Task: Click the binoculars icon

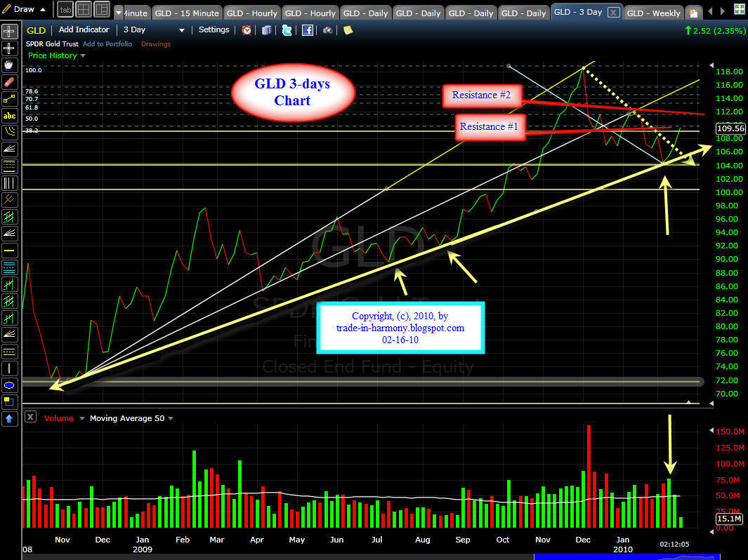Action: (328, 30)
